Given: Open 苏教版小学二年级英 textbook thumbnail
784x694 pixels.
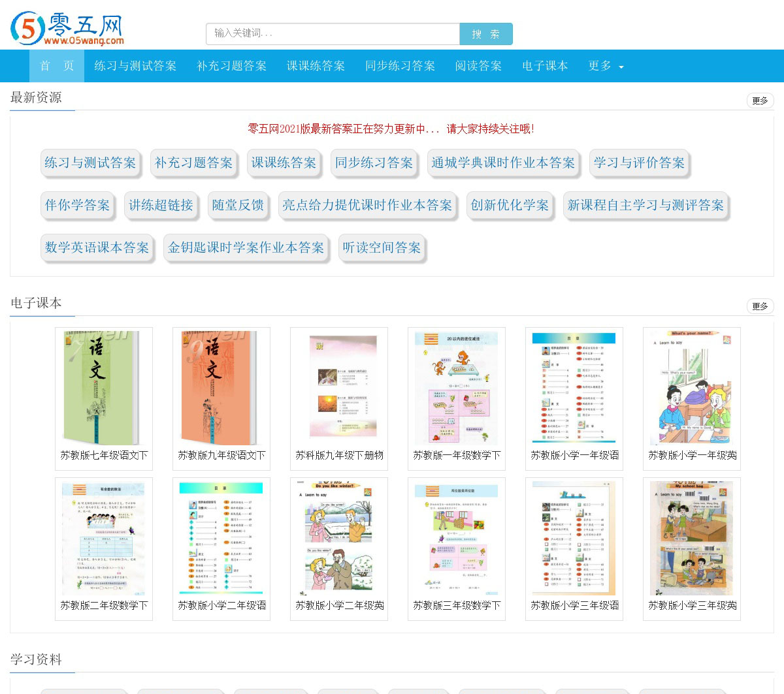Looking at the screenshot, I should click(339, 539).
